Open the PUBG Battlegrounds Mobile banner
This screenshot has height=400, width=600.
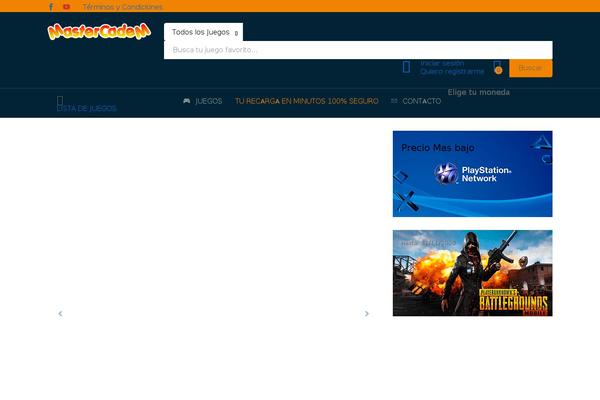pos(473,273)
